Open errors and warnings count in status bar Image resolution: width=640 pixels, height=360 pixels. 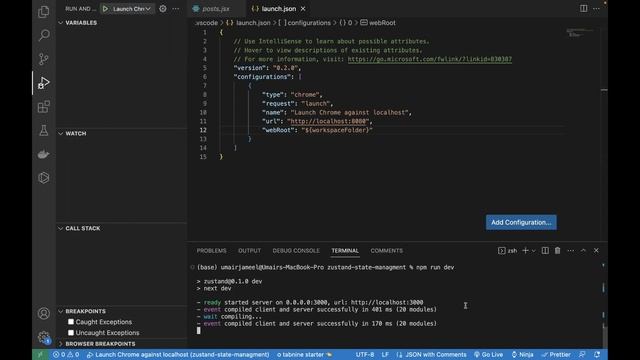coord(66,355)
